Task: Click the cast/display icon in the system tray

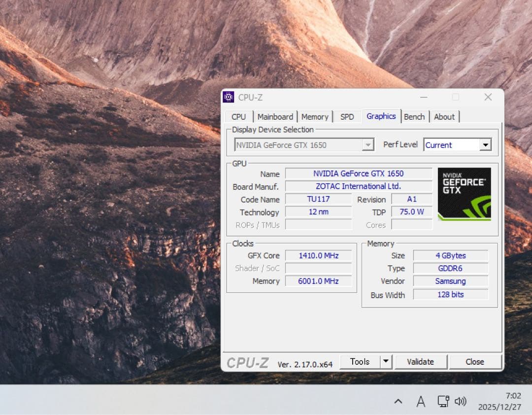Action: click(x=442, y=402)
